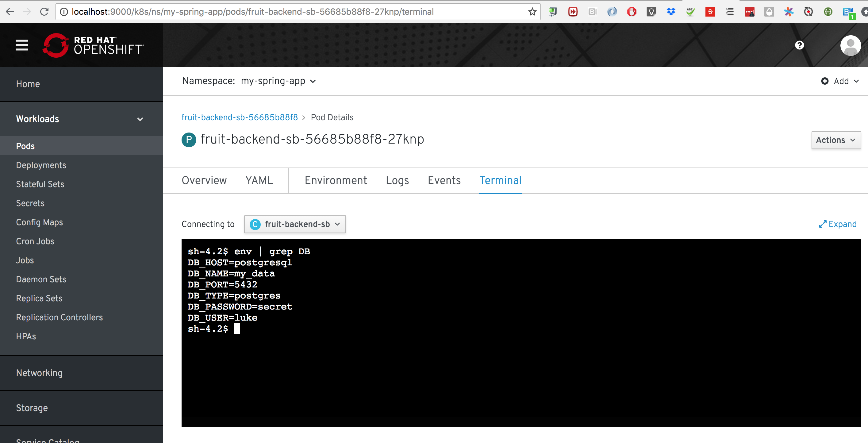Switch to the Logs tab

point(397,180)
